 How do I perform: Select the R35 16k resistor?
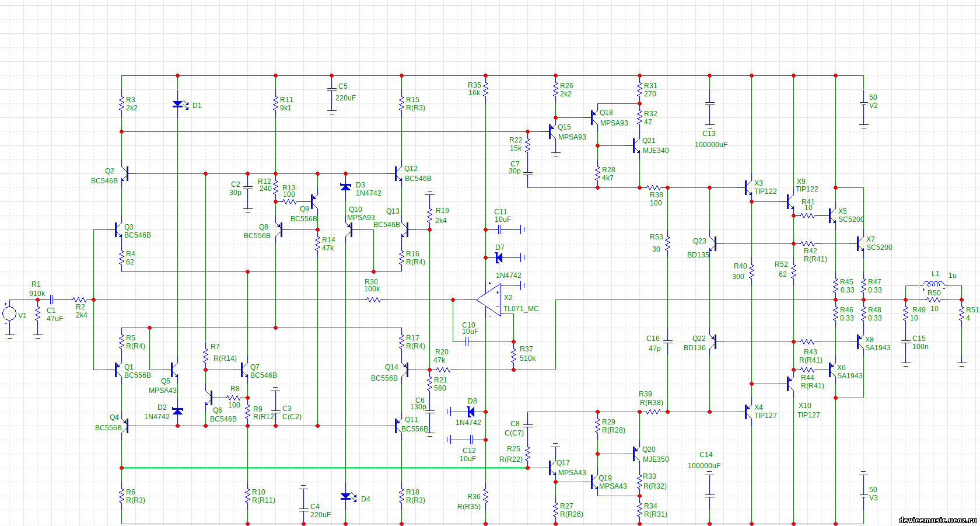coord(485,89)
